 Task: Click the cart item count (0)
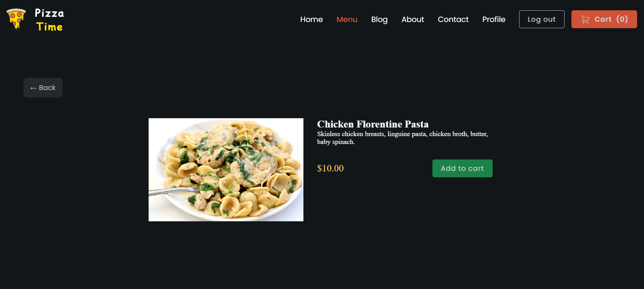[622, 19]
